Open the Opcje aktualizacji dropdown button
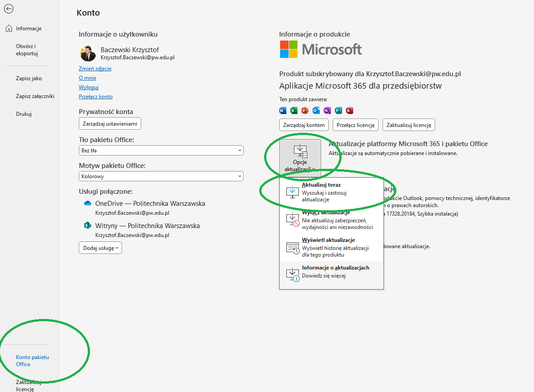 pos(300,158)
